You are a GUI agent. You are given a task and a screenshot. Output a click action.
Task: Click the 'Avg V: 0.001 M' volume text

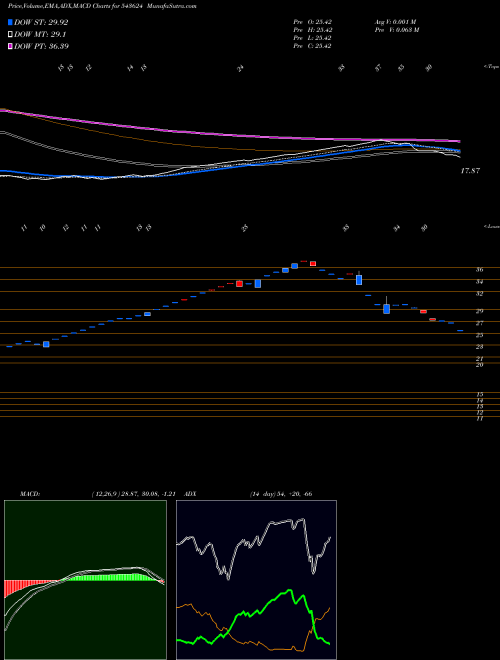(x=397, y=22)
